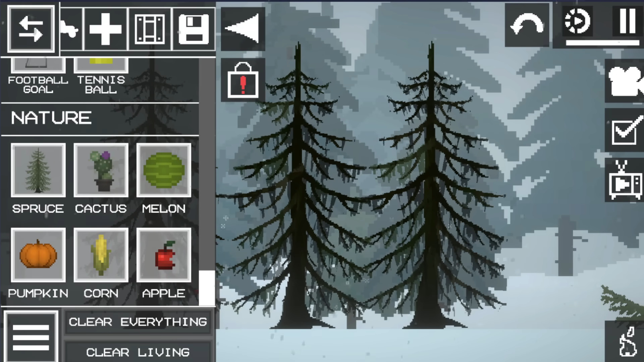This screenshot has width=644, height=362.
Task: Open the grid panel icon
Action: point(150,28)
